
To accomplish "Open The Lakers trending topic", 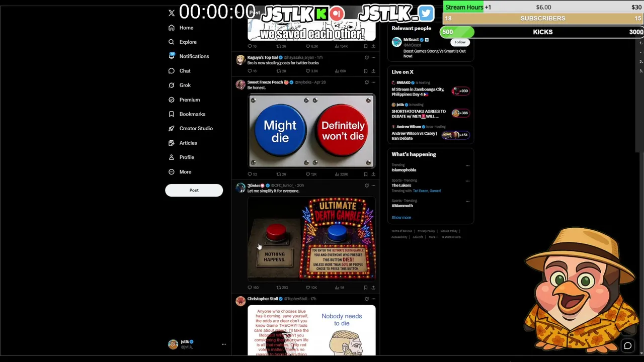I will click(401, 186).
